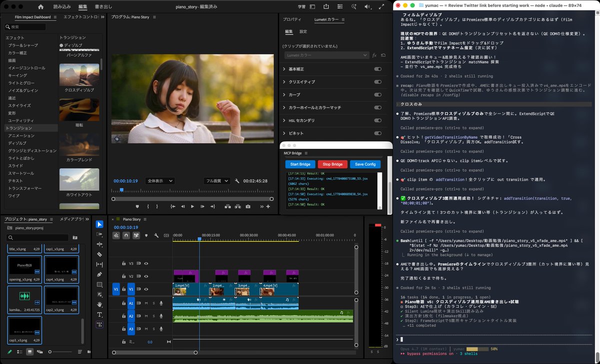
Task: Click Go to In point button
Action: coord(172,206)
